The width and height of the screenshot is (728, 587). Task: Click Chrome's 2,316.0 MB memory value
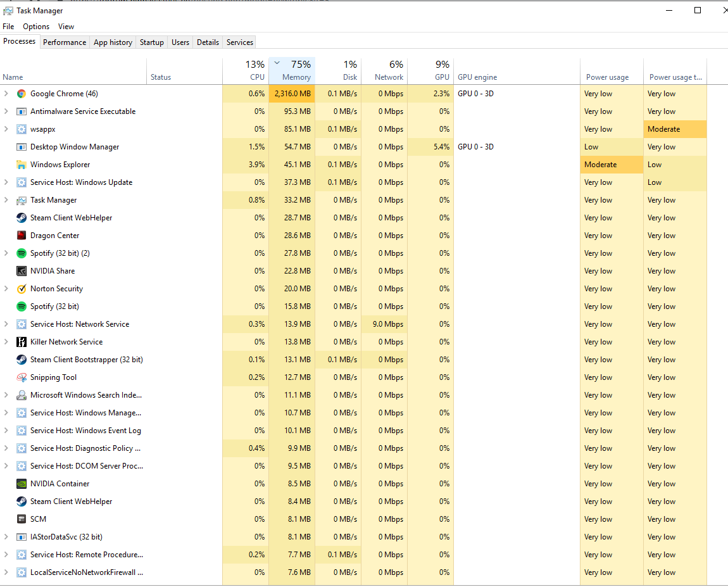pyautogui.click(x=292, y=94)
